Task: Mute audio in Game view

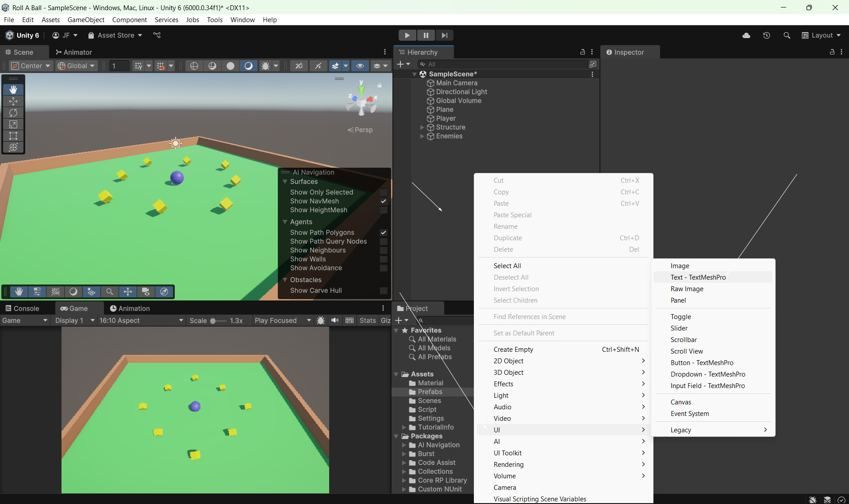Action: click(335, 320)
